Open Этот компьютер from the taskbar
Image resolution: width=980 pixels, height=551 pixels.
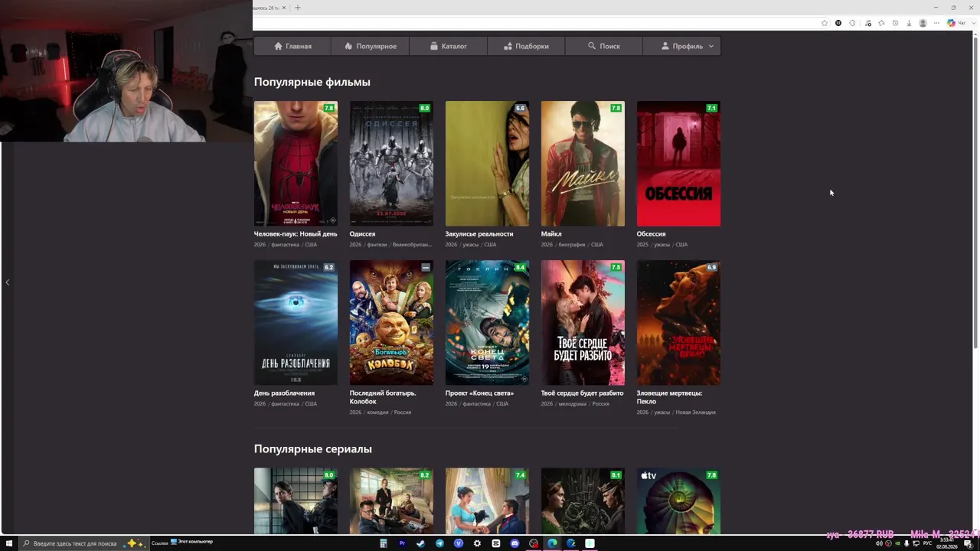192,542
